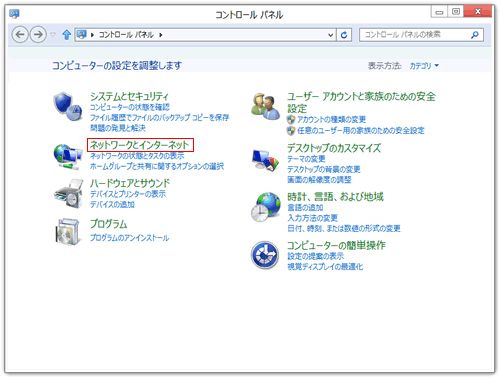
Task: Open recent locations dropdown arrow
Action: click(53, 35)
